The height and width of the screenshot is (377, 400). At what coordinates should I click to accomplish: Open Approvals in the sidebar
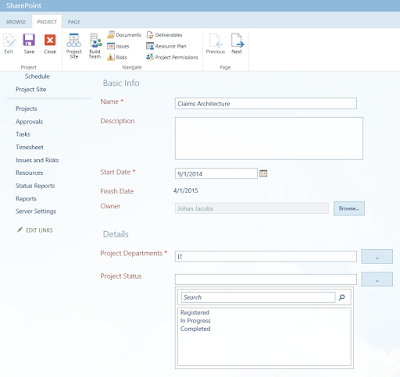(x=29, y=122)
